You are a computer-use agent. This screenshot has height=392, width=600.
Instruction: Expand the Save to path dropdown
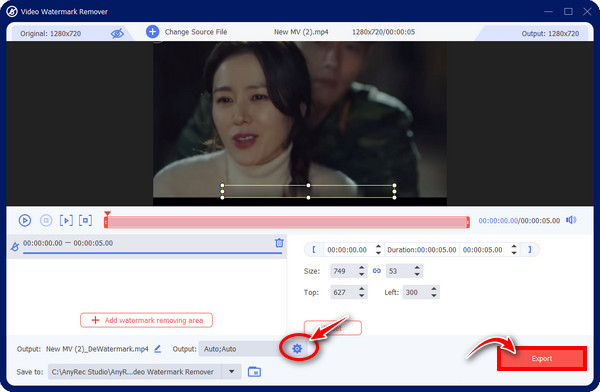coord(232,371)
